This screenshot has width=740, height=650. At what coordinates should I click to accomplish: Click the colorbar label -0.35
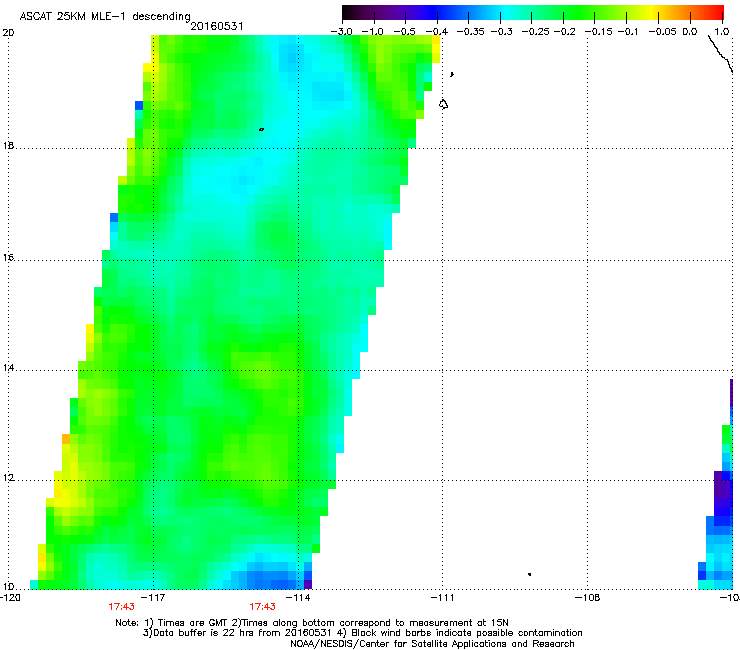pos(471,32)
